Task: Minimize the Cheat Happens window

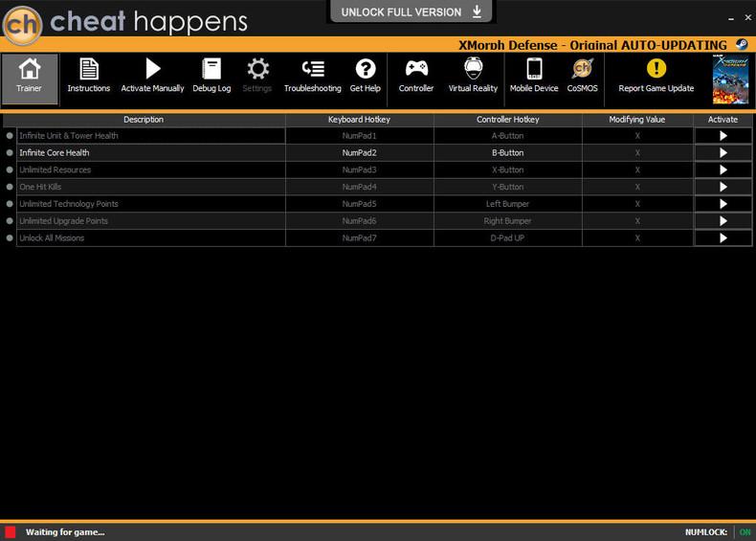Action: (x=731, y=18)
